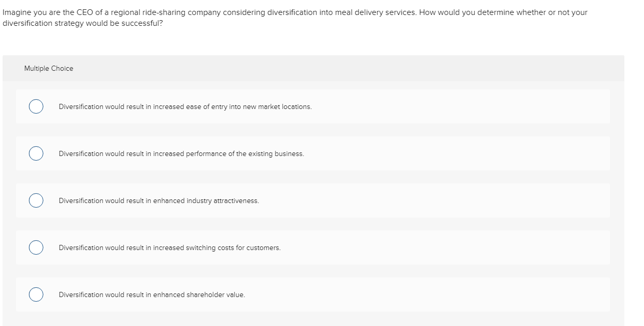Mark the radio button for enhanced industry attractiveness
Screen dimensions: 644x326
36,200
